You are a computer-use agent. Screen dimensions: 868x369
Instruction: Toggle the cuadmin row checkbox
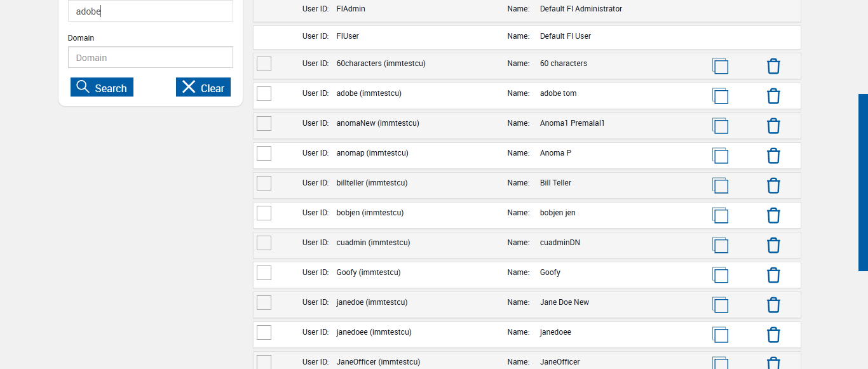264,243
